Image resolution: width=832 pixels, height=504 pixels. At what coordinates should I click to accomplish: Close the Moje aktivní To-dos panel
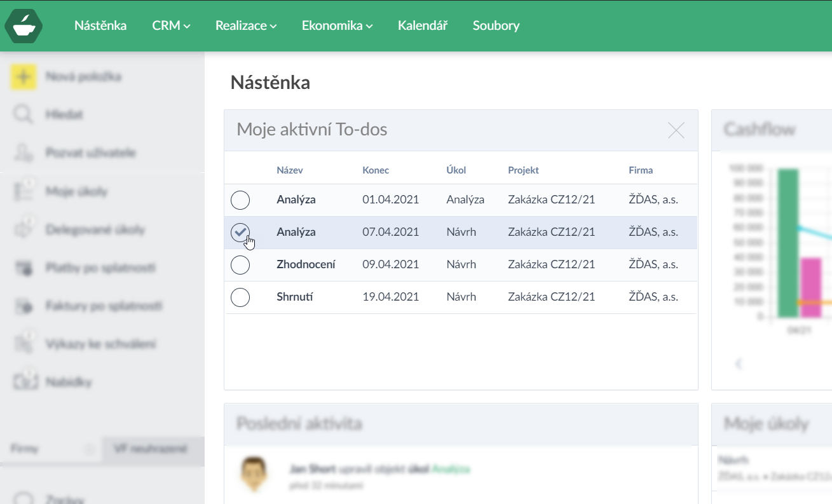(x=676, y=130)
